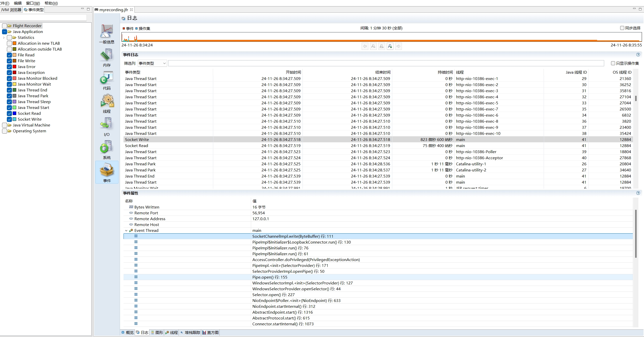
Task: Click the timeline zoom-out magnifier button
Action: click(x=373, y=46)
